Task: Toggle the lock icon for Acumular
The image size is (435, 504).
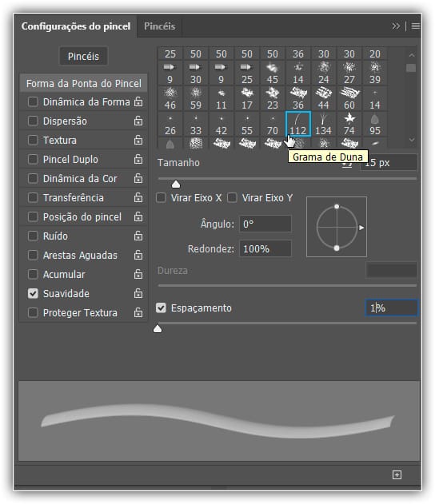Action: pos(138,274)
